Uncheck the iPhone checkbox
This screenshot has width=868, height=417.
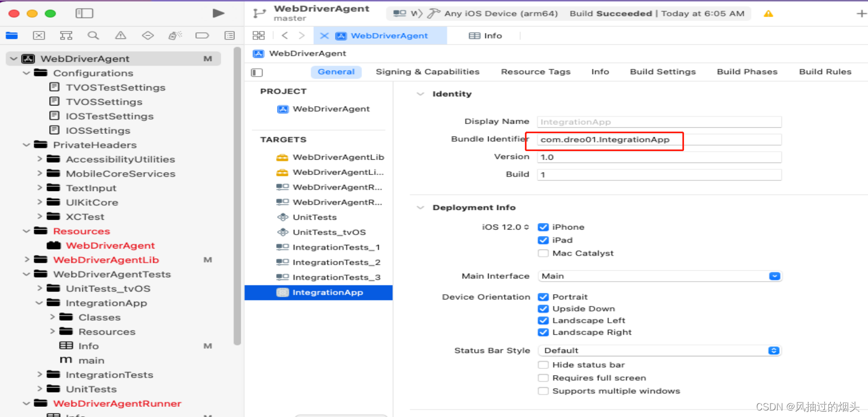(543, 227)
